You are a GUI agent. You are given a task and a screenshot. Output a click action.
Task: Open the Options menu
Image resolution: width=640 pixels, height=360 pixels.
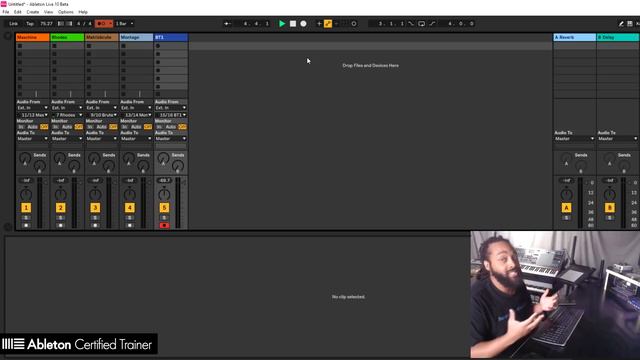(66, 12)
